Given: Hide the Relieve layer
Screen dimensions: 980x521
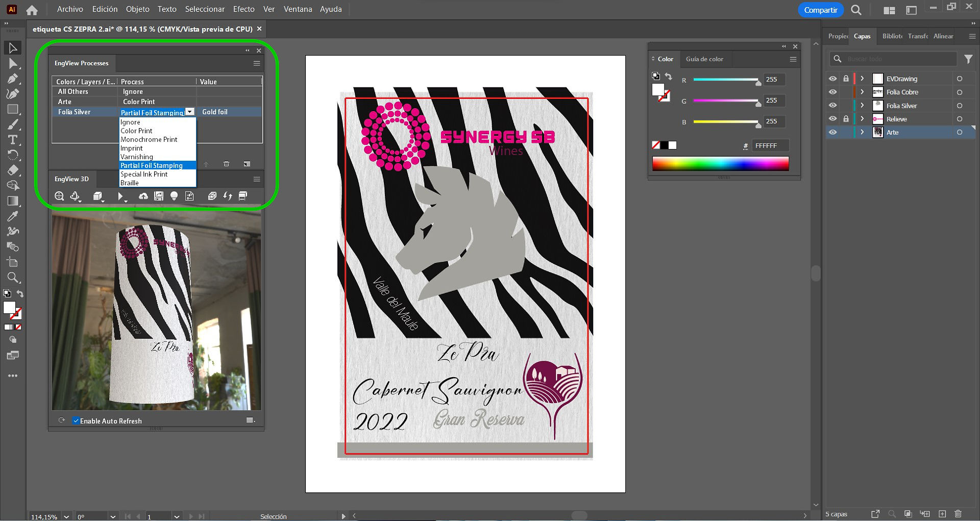Looking at the screenshot, I should point(833,119).
